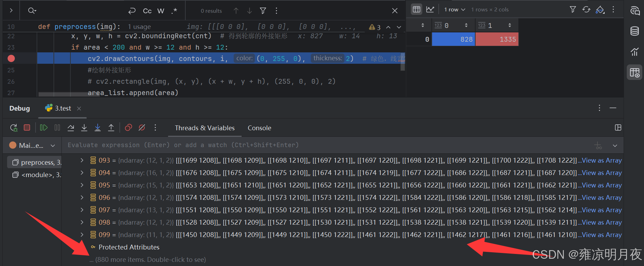Step out of current function

pos(111,127)
